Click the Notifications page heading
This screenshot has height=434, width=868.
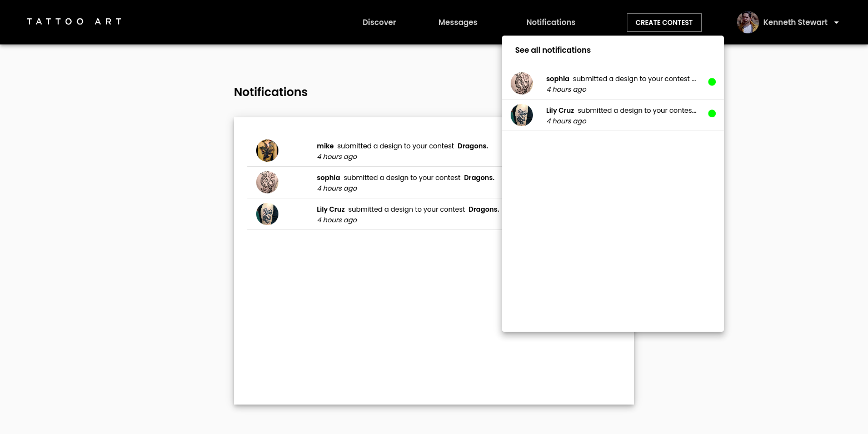point(271,92)
